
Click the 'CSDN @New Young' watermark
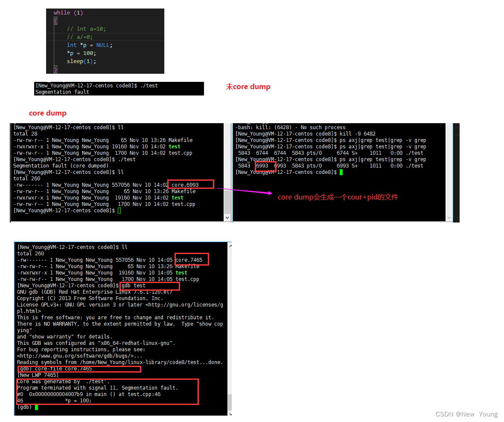466,414
